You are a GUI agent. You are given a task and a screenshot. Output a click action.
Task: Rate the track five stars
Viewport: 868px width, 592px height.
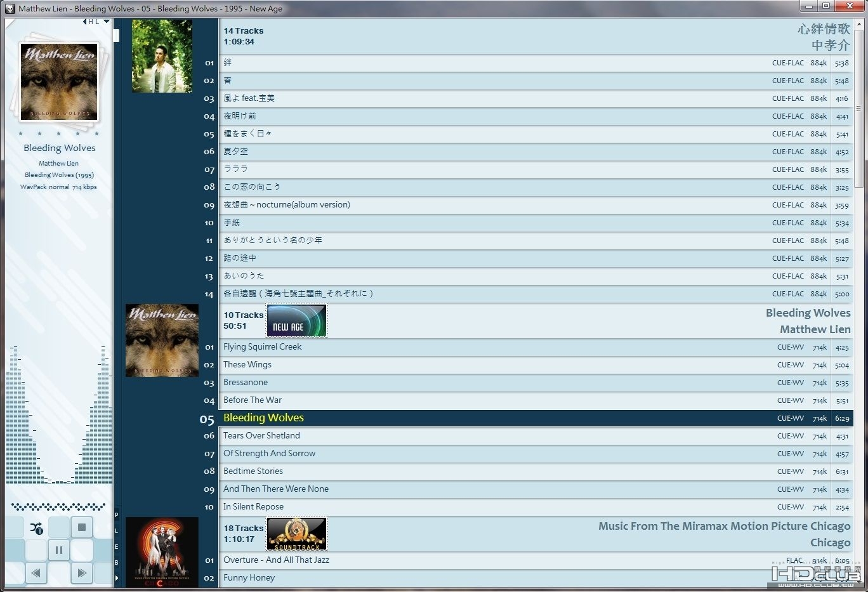point(97,134)
